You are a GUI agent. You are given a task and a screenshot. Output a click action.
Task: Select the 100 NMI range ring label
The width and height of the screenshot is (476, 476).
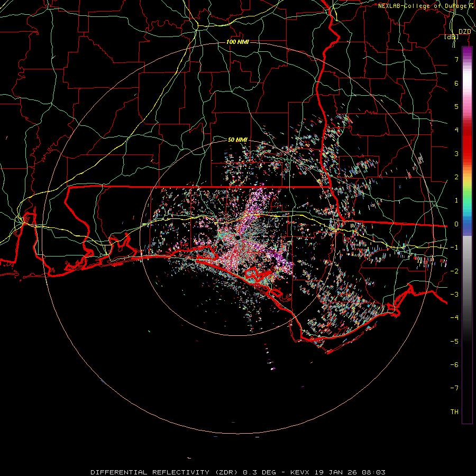(237, 42)
